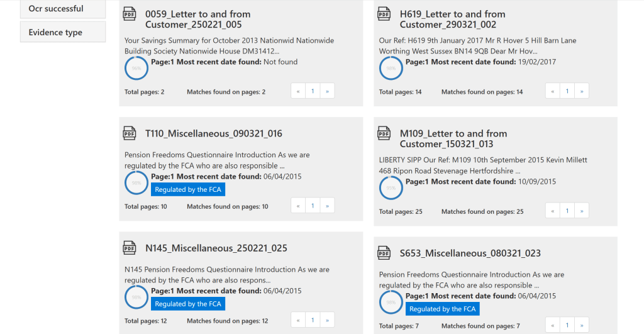Image resolution: width=644 pixels, height=334 pixels.
Task: Click 'Matches found on pages: 14' text
Action: tap(482, 92)
